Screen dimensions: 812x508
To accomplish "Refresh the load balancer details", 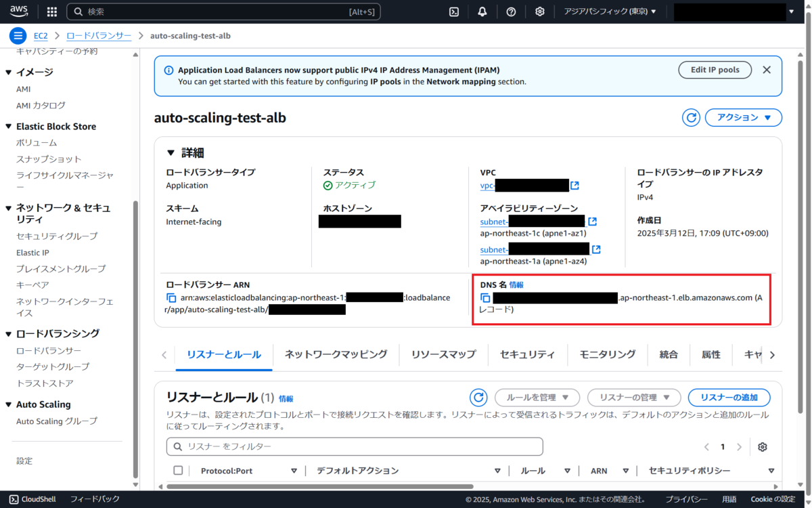I will click(x=691, y=117).
